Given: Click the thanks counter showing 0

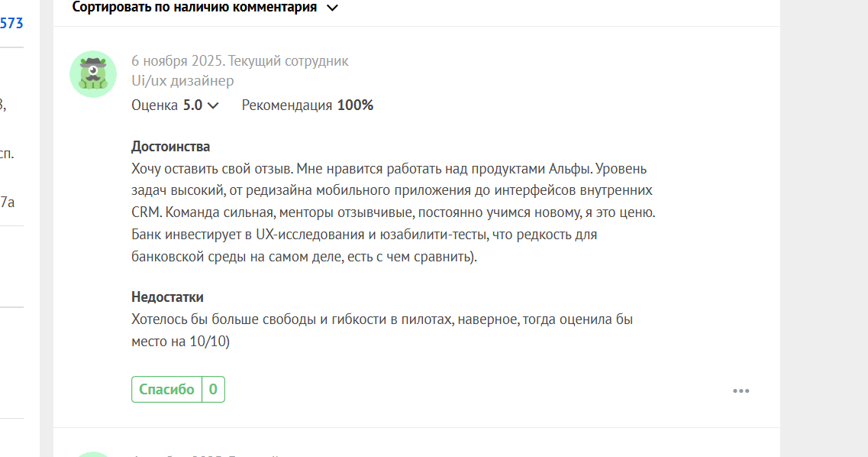Looking at the screenshot, I should pos(213,389).
